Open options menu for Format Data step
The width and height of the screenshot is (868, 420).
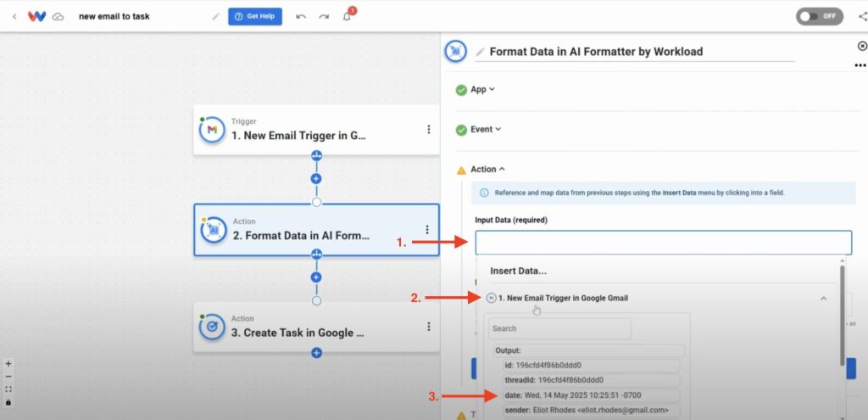coord(427,229)
